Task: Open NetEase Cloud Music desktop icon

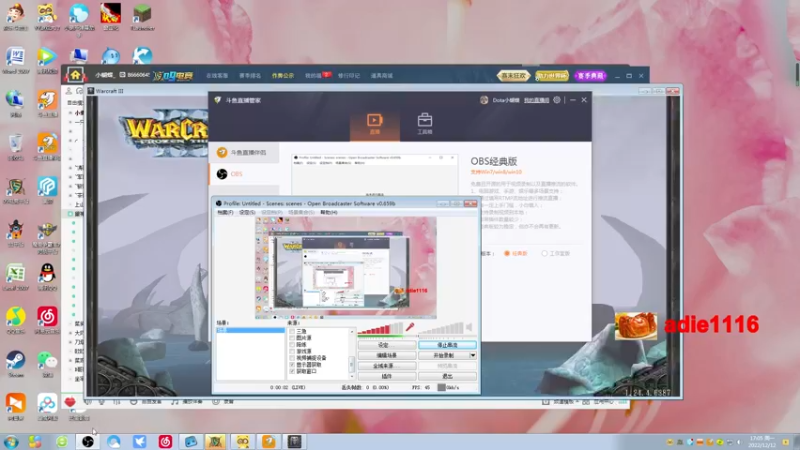Action: pyautogui.click(x=47, y=320)
